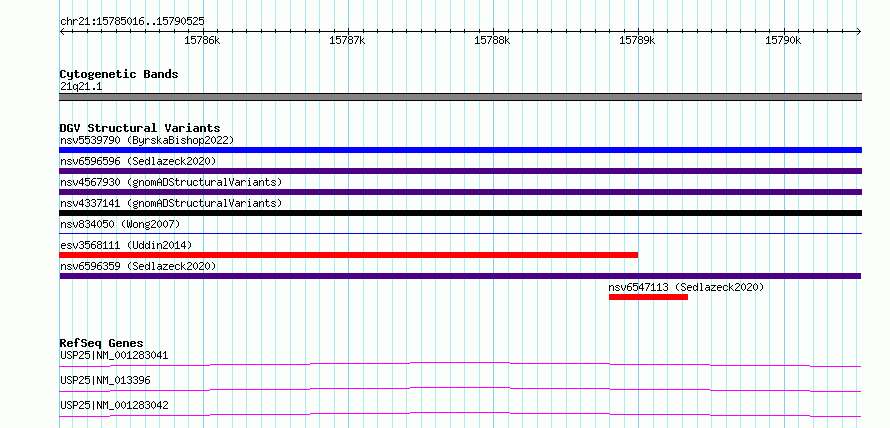Screen dimensions: 890x428
Task: Click the nsv5539790 (ByrskaBishop2022) label
Action: click(x=146, y=140)
